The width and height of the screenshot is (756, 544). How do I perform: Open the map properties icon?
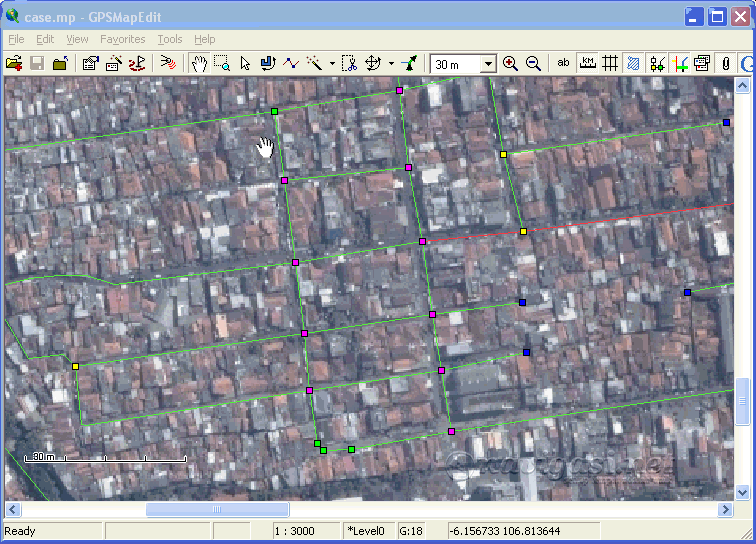point(90,63)
